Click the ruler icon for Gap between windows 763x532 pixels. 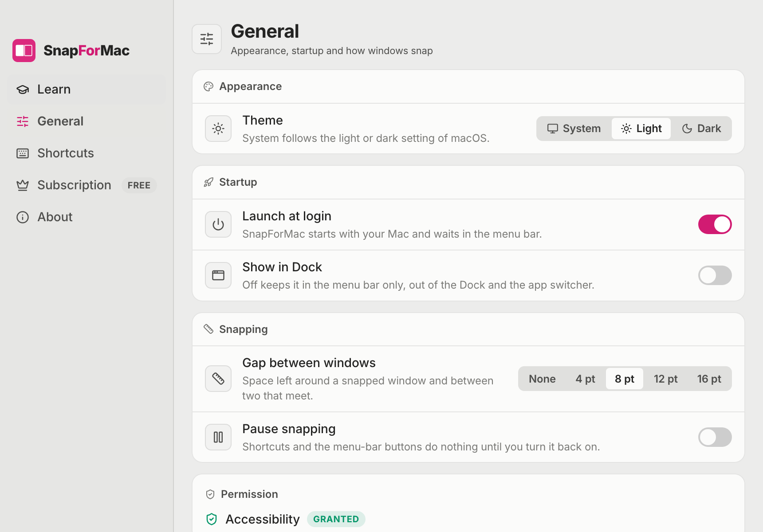pyautogui.click(x=218, y=379)
